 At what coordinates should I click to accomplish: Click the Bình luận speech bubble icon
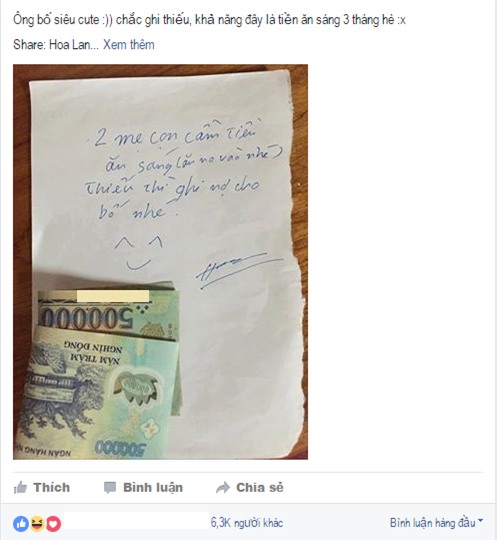tap(110, 488)
